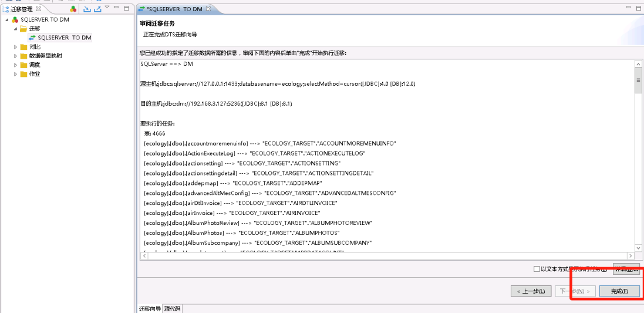Expand the 调度 folder

tap(15, 65)
